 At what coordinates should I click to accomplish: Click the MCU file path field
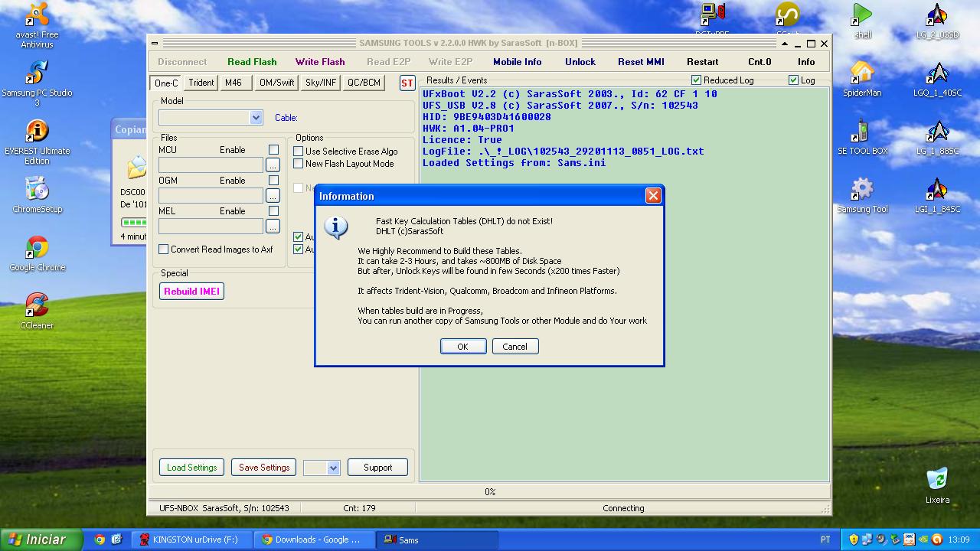point(211,165)
